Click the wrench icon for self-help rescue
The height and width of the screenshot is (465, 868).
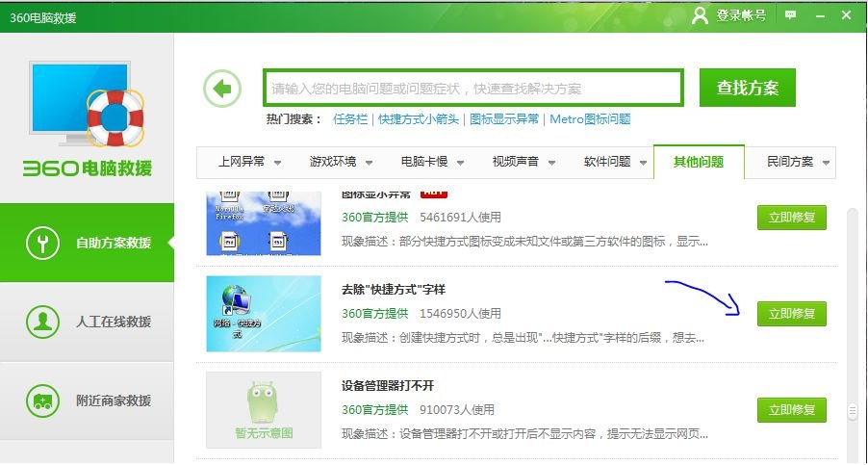pos(42,243)
